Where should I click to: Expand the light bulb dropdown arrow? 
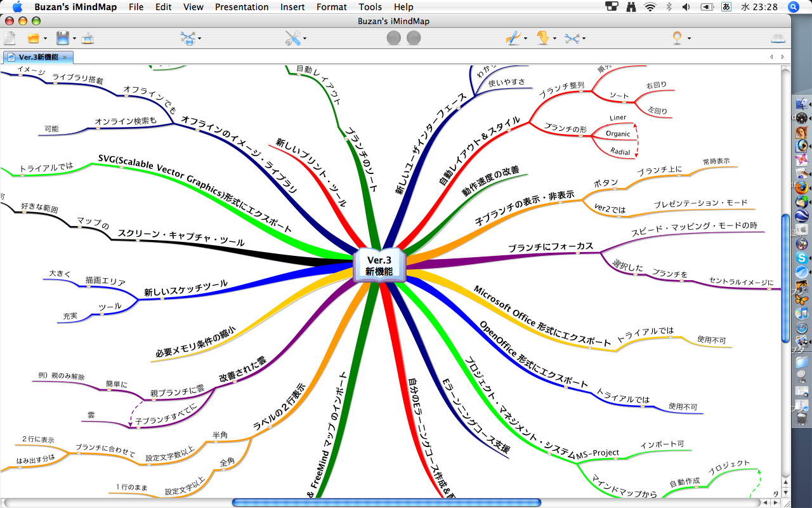(x=689, y=39)
